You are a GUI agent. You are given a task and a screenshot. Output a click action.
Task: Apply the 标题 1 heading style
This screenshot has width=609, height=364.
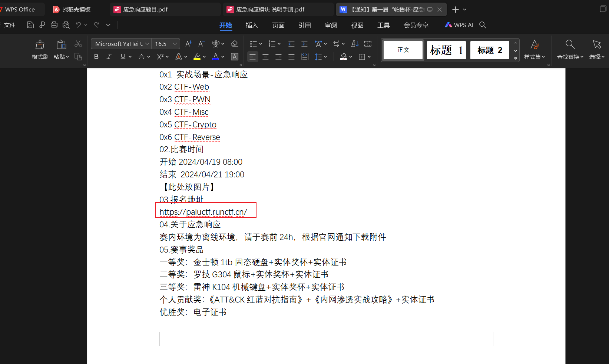coord(446,50)
